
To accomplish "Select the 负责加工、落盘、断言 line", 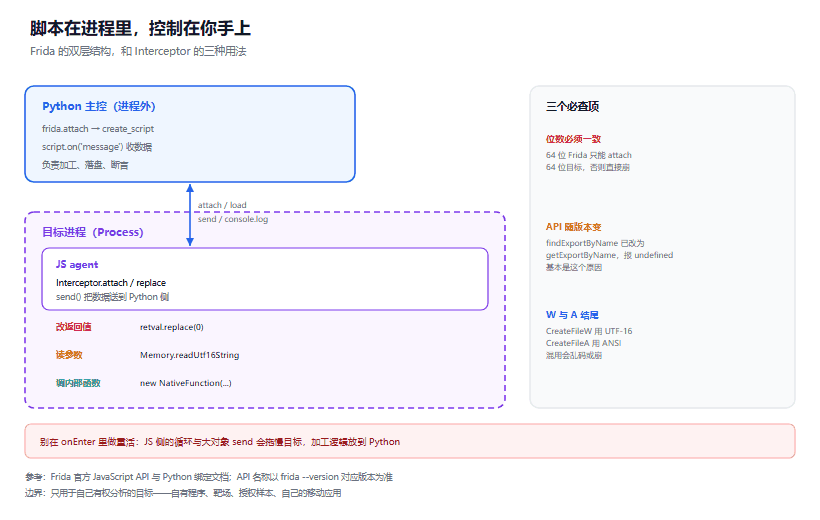I will click(x=85, y=165).
